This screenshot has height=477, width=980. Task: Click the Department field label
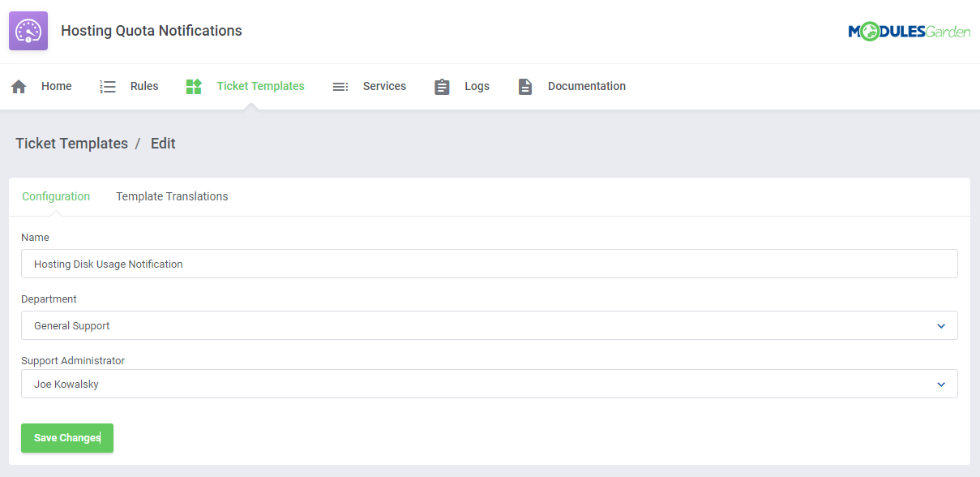(49, 299)
